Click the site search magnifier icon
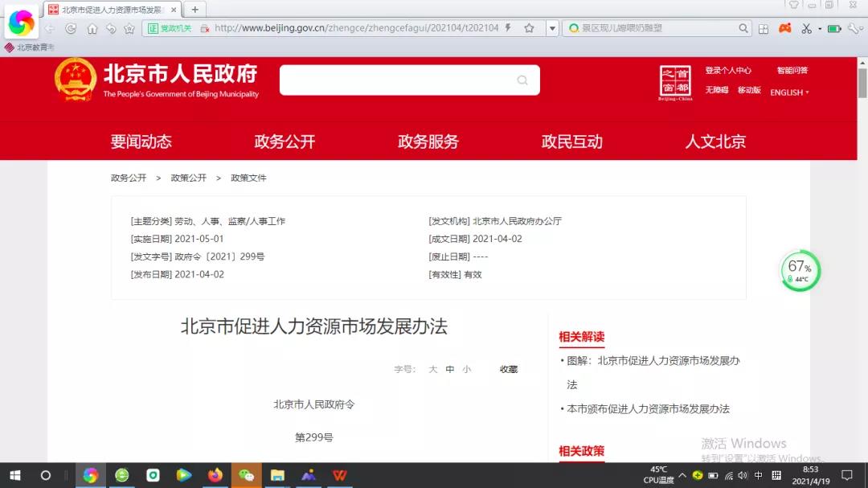 pyautogui.click(x=522, y=80)
